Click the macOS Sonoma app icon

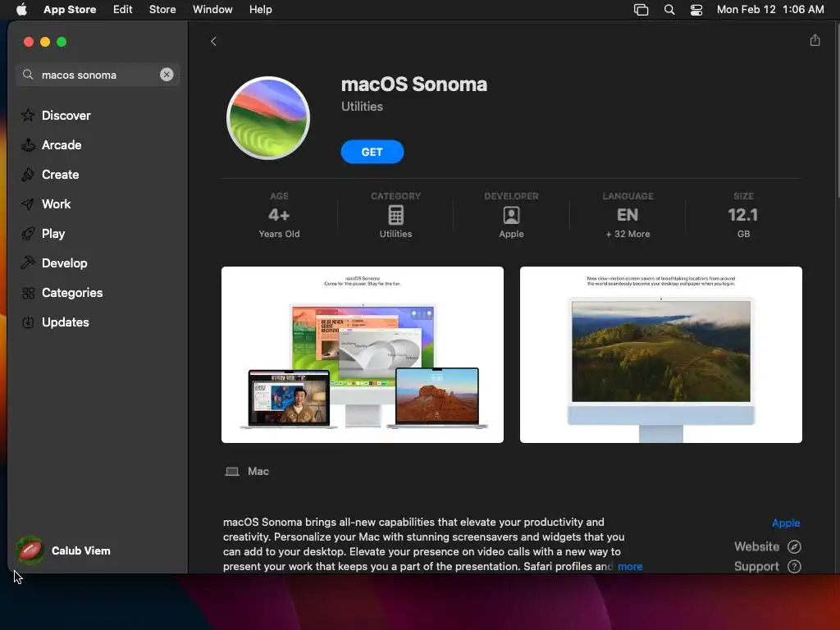click(268, 118)
